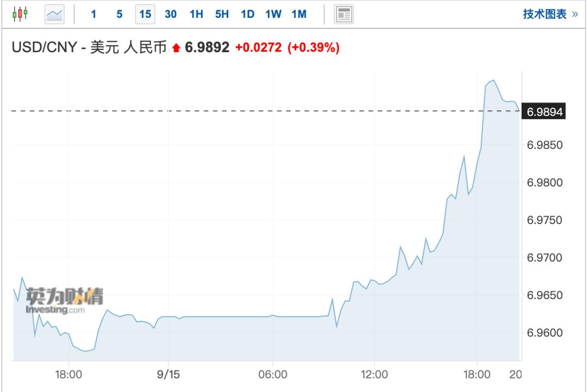Click the Investing.com watermark logo
This screenshot has height=392, width=587.
[64, 301]
